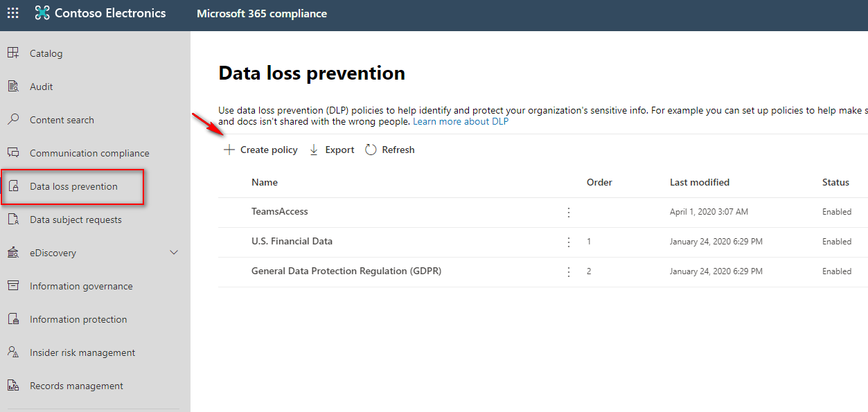Screen dimensions: 868x412
Task: Click Enabled status of GDPR policy
Action: 837,271
